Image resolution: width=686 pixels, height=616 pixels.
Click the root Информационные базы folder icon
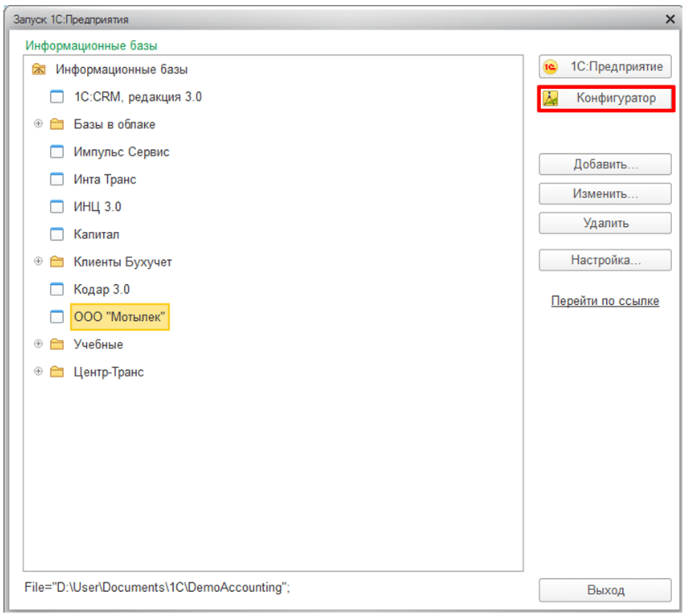[x=39, y=70]
